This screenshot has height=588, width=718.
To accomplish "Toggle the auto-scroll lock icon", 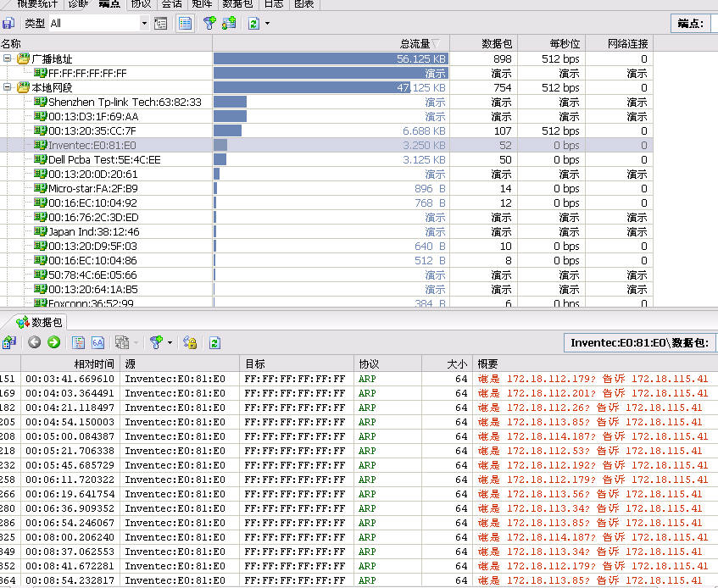I will coord(190,342).
